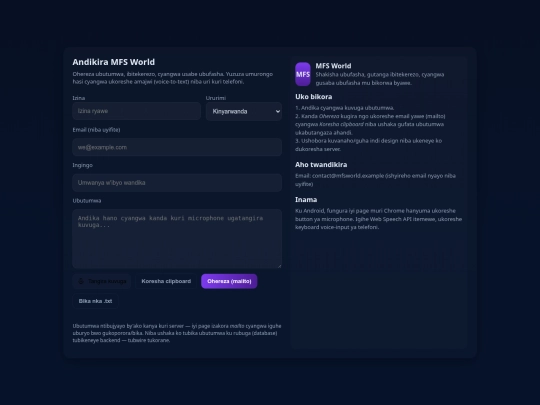The width and height of the screenshot is (540, 405).
Task: Click the contact email address text
Action: pyautogui.click(x=348, y=176)
